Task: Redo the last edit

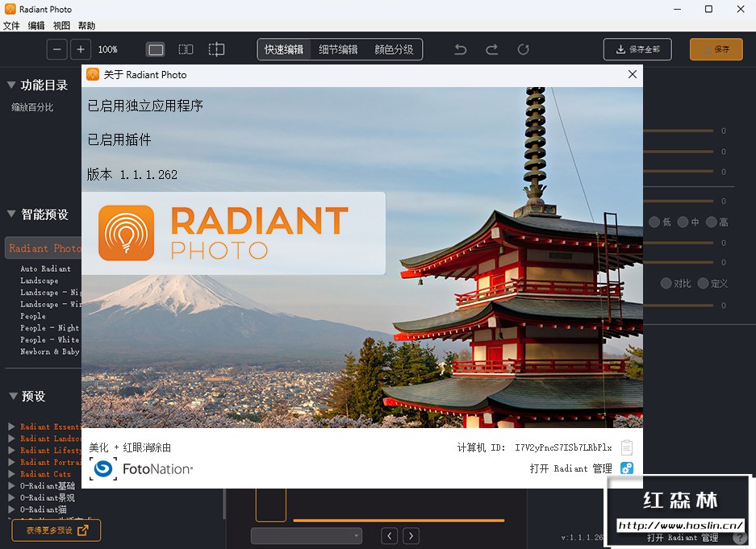Action: [492, 50]
